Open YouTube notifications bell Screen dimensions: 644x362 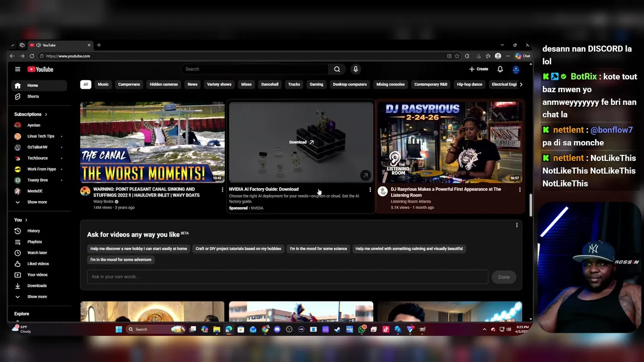500,69
